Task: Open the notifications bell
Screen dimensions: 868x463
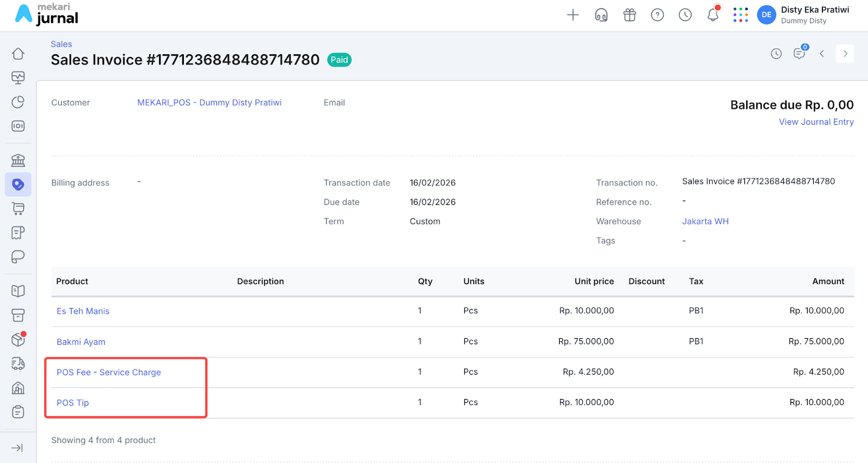Action: (x=713, y=15)
